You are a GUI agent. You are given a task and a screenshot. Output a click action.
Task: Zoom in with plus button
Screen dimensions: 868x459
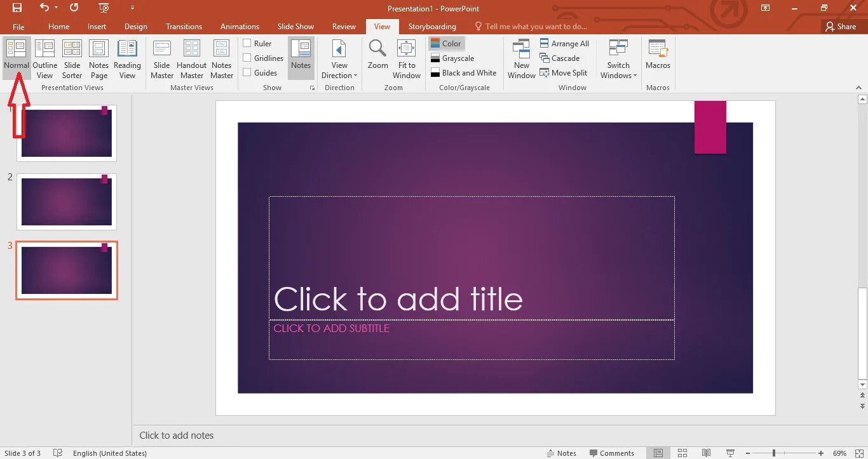(822, 453)
